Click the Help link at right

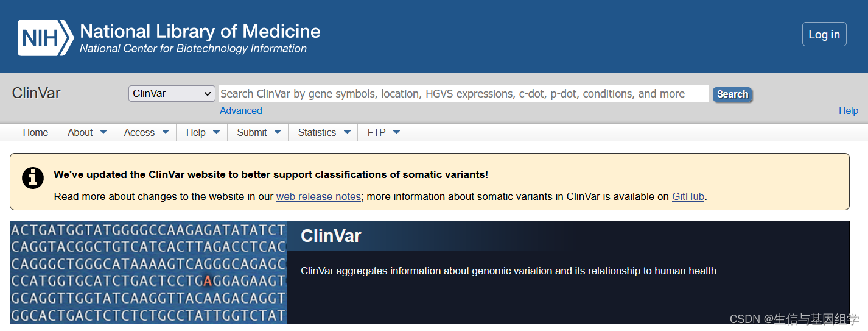click(849, 110)
